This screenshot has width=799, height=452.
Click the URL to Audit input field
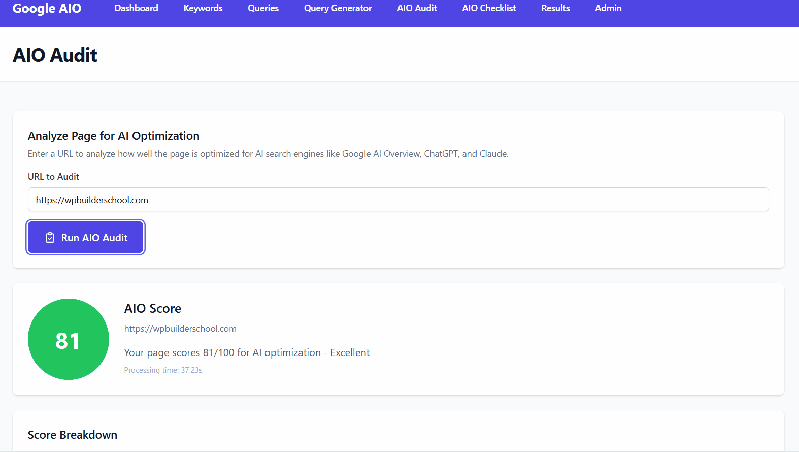(x=398, y=200)
